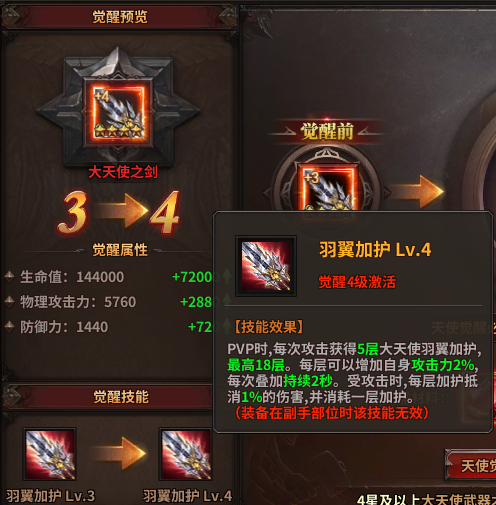The height and width of the screenshot is (505, 496).
Task: Click the diamond bullet beside 防御力
Action: click(9, 327)
